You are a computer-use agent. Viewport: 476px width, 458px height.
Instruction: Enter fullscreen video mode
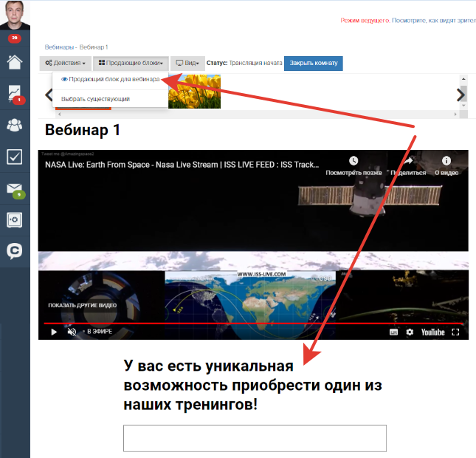455,332
